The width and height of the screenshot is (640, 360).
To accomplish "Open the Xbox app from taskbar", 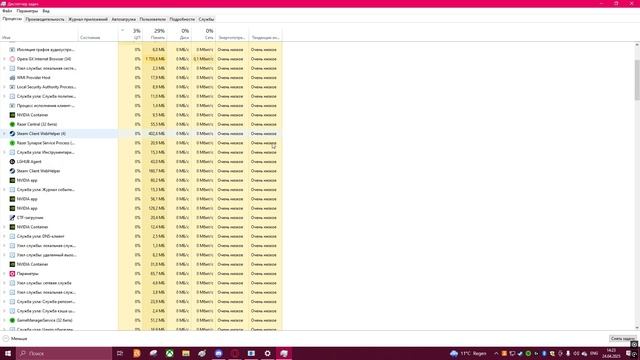I will (169, 353).
